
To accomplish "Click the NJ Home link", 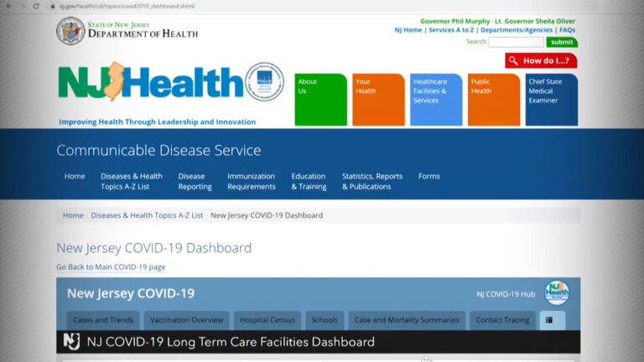I will point(408,30).
